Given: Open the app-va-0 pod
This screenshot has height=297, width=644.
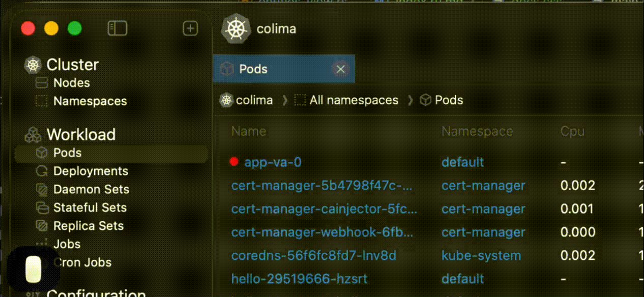Looking at the screenshot, I should point(273,162).
